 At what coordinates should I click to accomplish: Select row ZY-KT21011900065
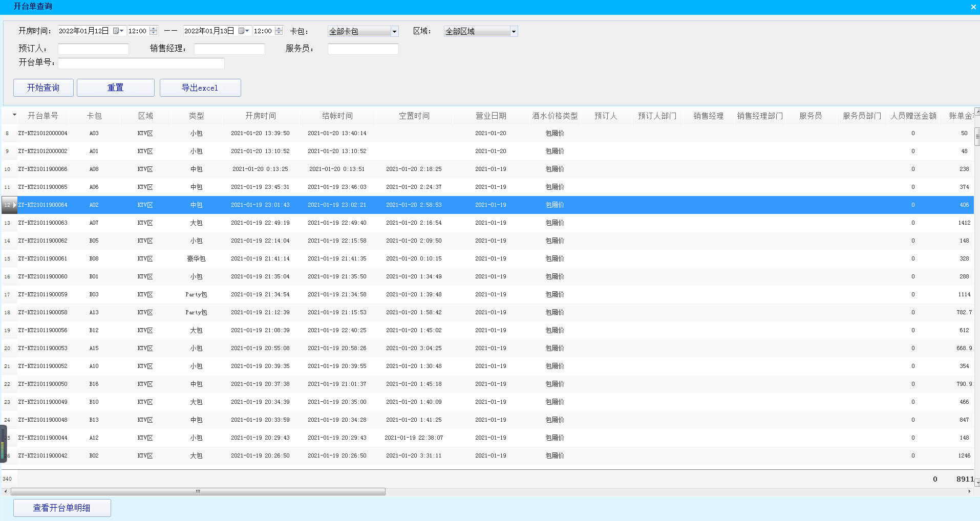click(x=487, y=187)
